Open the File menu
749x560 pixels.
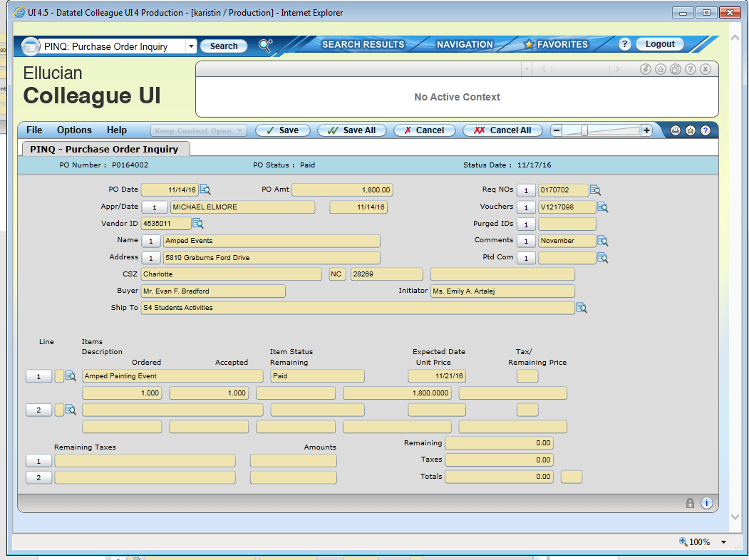[x=34, y=130]
